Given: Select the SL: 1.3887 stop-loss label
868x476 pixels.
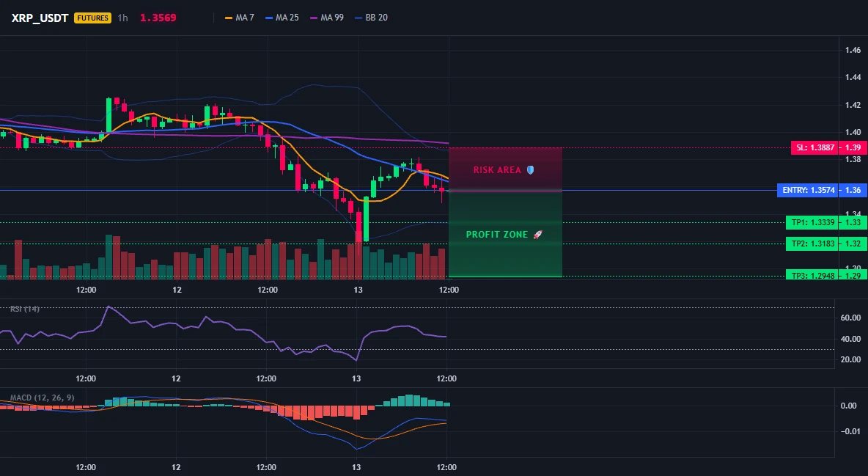Looking at the screenshot, I should [814, 148].
